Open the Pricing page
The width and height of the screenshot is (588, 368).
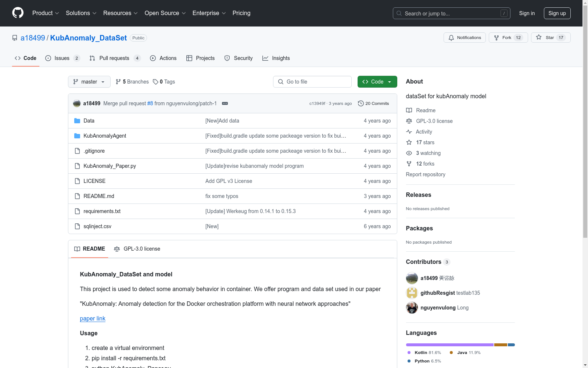(241, 13)
